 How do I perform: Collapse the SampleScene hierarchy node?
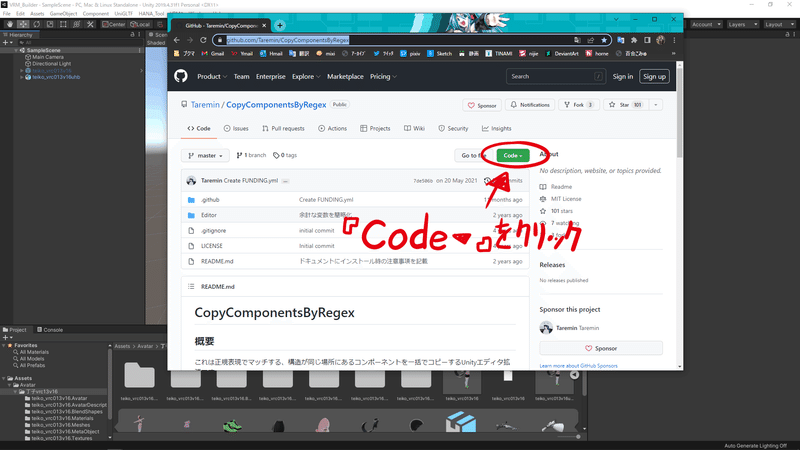tap(16, 50)
